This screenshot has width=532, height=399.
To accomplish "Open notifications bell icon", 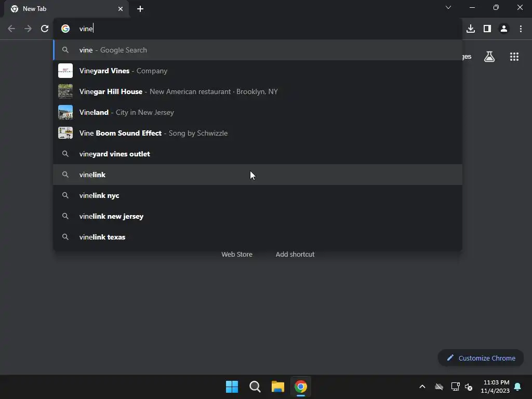I will [x=518, y=387].
